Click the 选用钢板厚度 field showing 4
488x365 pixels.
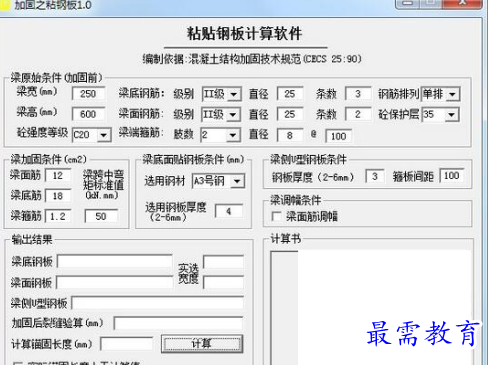229,211
